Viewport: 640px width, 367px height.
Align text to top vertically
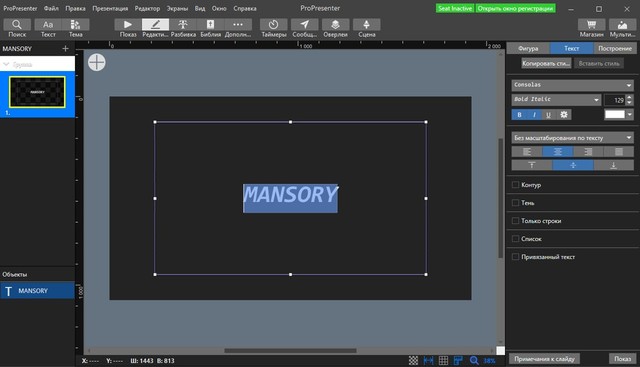pos(532,165)
